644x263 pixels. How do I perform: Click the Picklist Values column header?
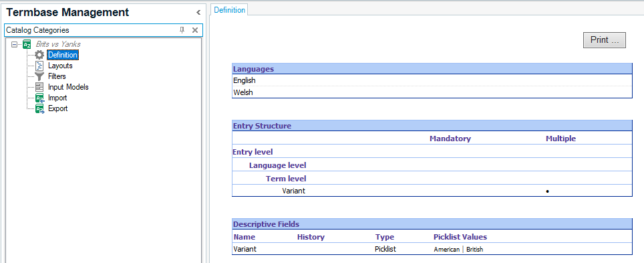tap(460, 237)
